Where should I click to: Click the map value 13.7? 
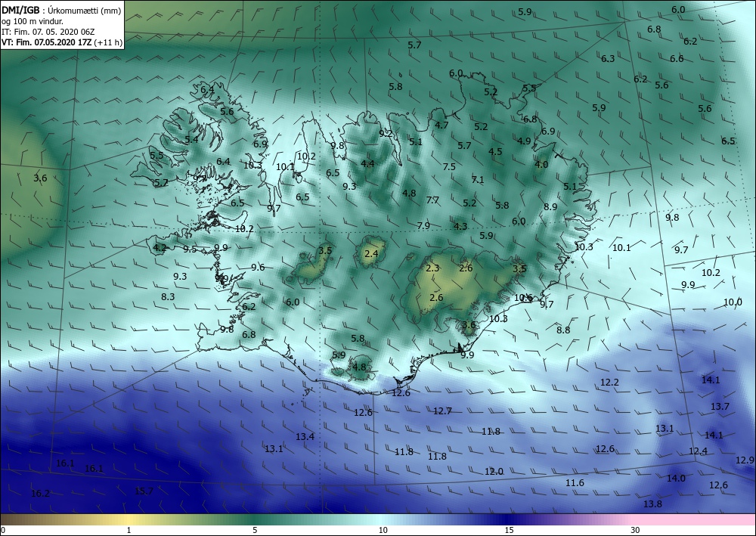(720, 407)
